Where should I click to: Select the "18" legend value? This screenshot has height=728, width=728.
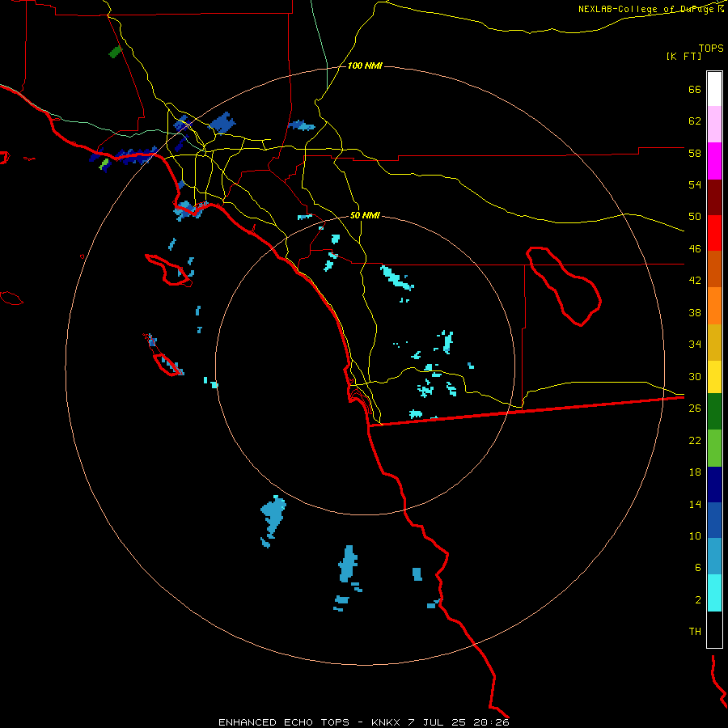(695, 472)
